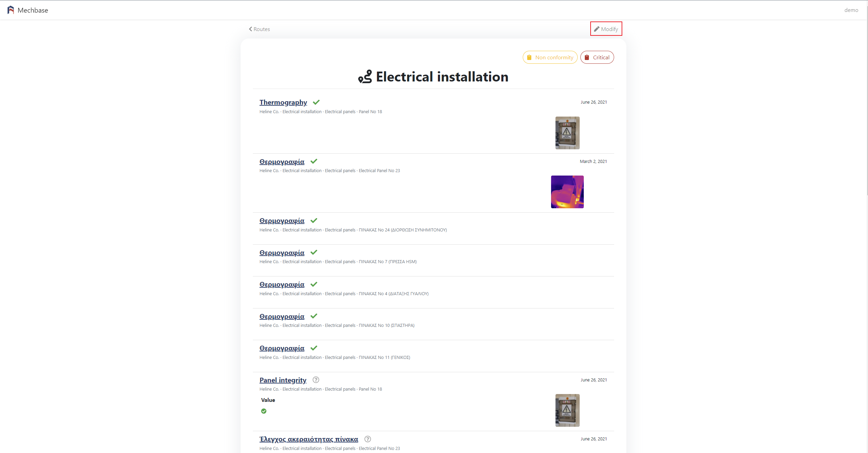Open the Panel integrity task link
Image resolution: width=868 pixels, height=453 pixels.
[283, 380]
